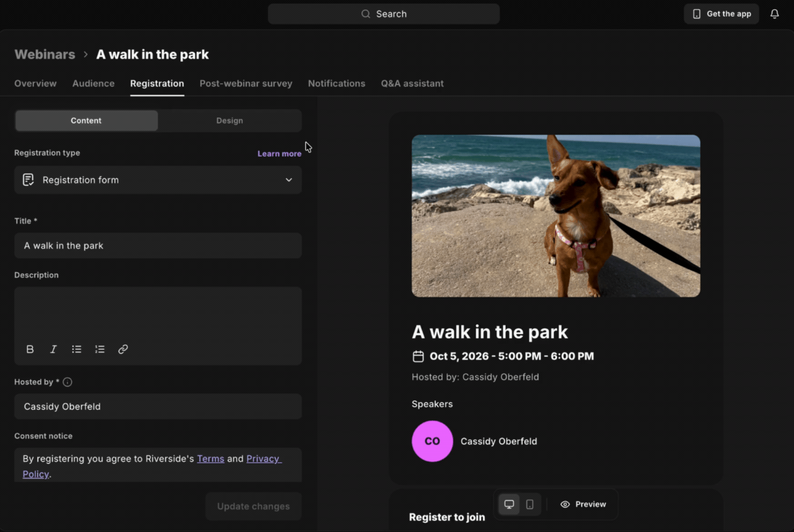Apply italic formatting in description

coord(53,349)
